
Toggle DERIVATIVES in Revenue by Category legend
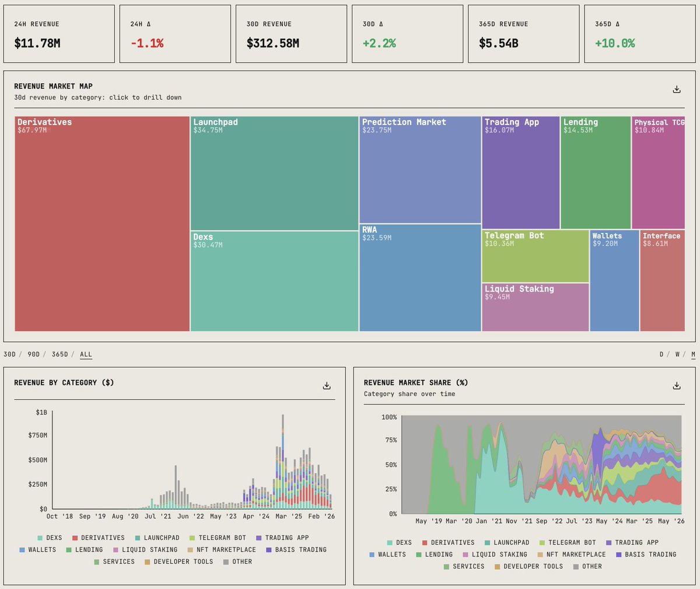pos(99,538)
